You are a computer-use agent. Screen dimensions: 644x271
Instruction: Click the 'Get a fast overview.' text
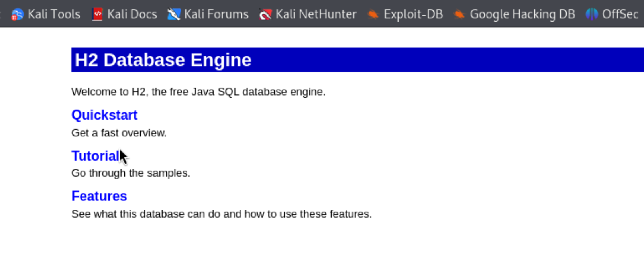(119, 133)
